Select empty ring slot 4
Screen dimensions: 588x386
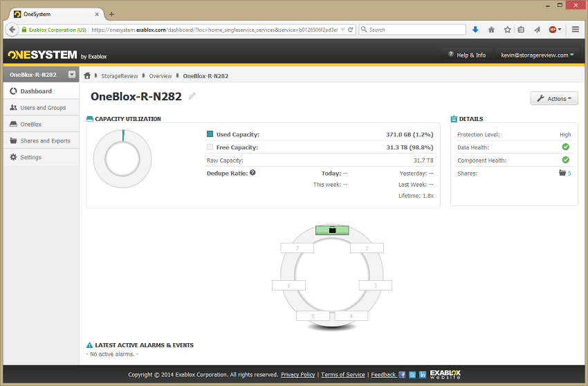(x=351, y=316)
